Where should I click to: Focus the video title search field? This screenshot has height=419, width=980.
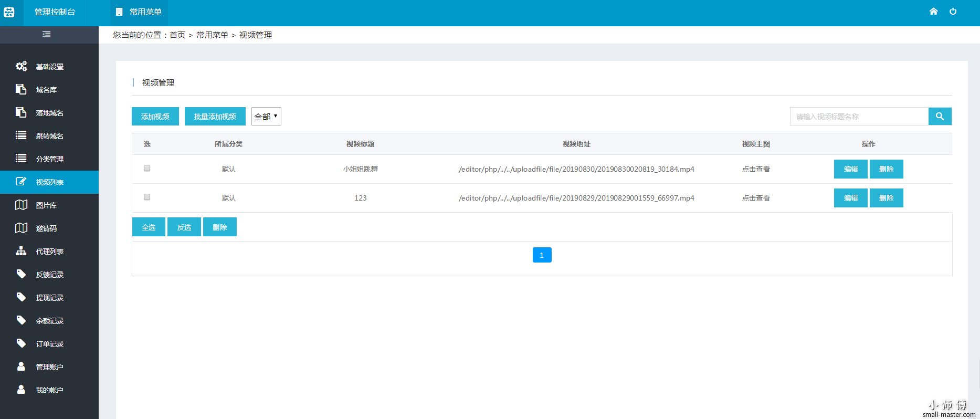[859, 117]
